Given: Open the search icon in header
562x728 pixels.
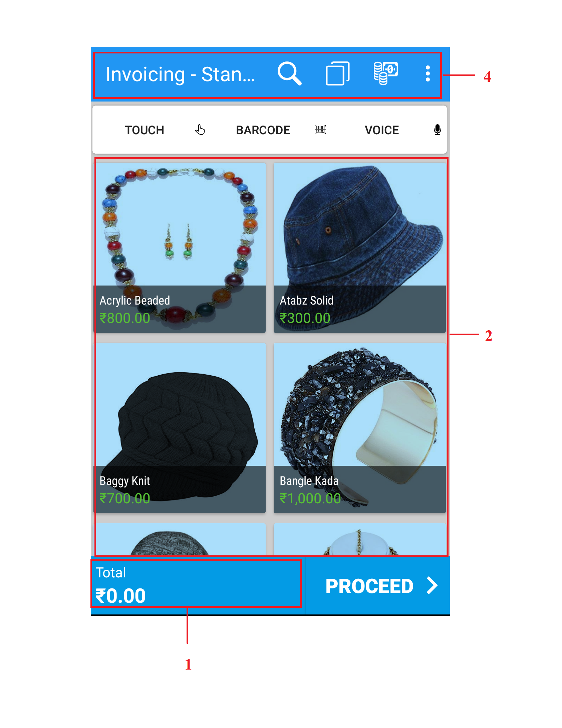Looking at the screenshot, I should 289,73.
